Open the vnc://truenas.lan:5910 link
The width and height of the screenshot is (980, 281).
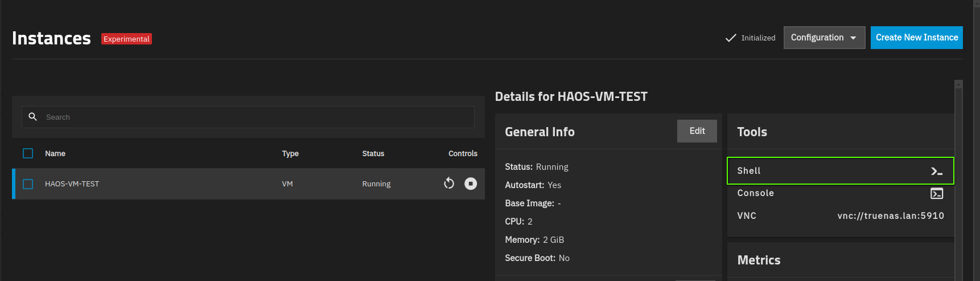[891, 215]
